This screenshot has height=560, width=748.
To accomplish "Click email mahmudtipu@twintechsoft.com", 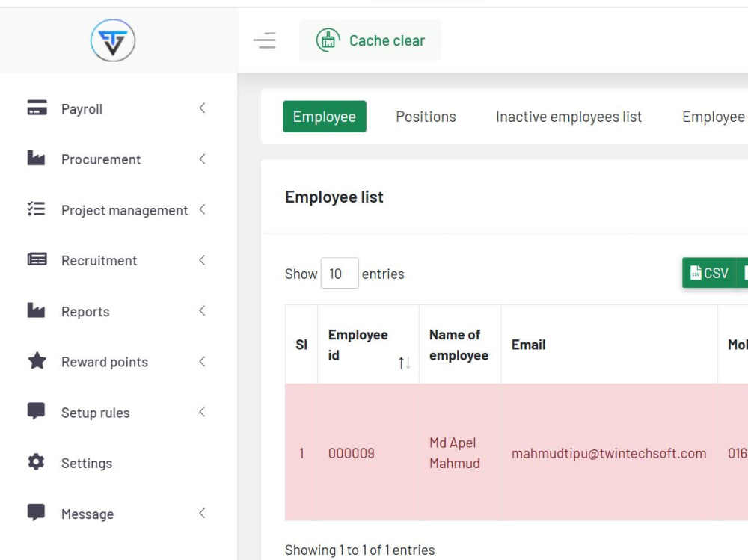I will pos(609,453).
